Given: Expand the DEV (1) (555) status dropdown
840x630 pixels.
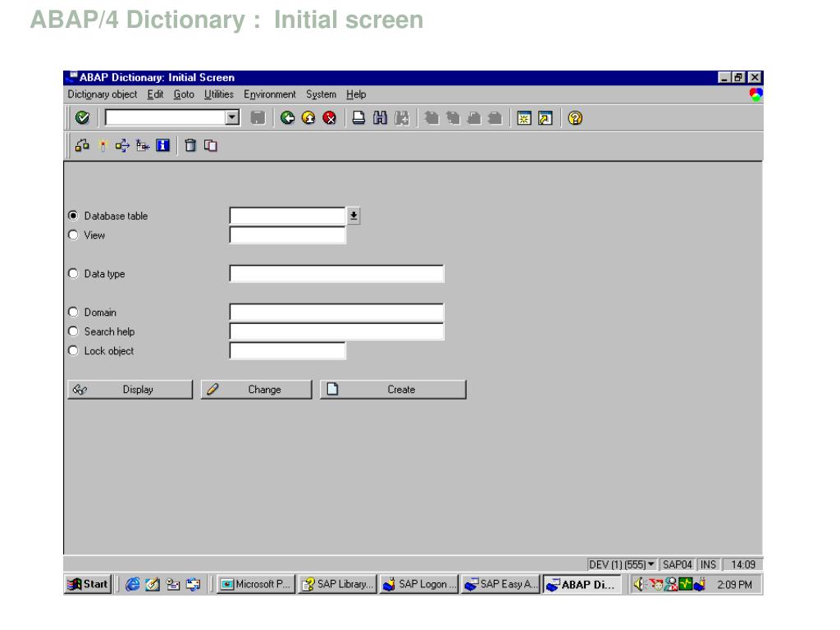Looking at the screenshot, I should click(x=651, y=564).
